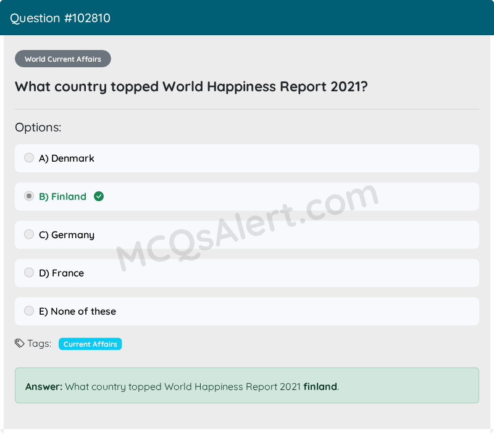The image size is (494, 448).
Task: Open the World Current Affairs category badge
Action: click(x=63, y=59)
